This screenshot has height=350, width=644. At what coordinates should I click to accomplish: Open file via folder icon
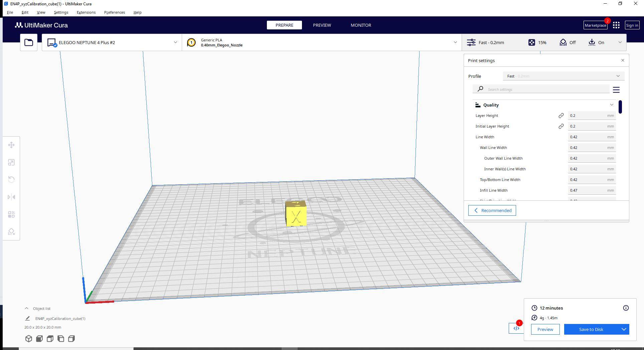(29, 42)
